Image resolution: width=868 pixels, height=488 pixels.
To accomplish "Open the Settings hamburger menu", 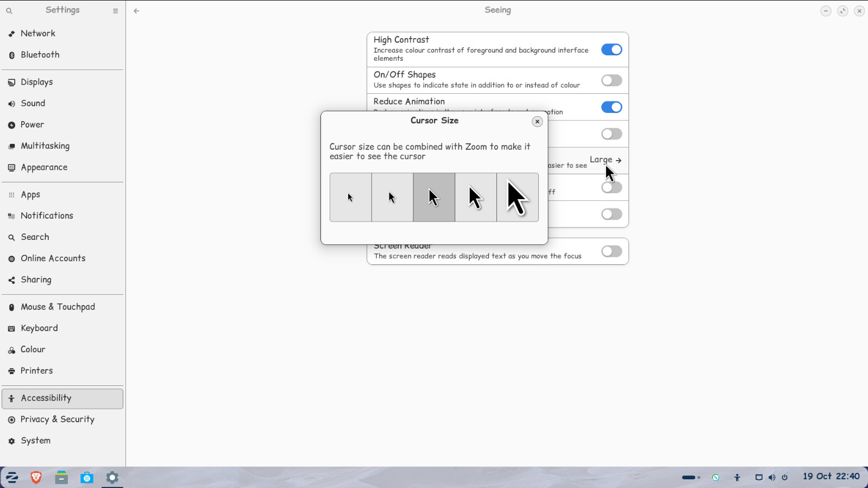I will tap(115, 11).
